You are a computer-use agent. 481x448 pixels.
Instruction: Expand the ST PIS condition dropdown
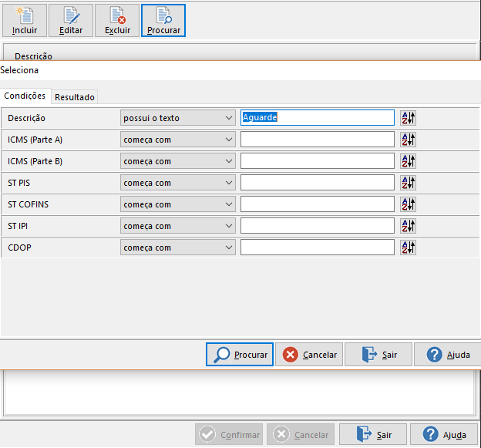click(178, 183)
